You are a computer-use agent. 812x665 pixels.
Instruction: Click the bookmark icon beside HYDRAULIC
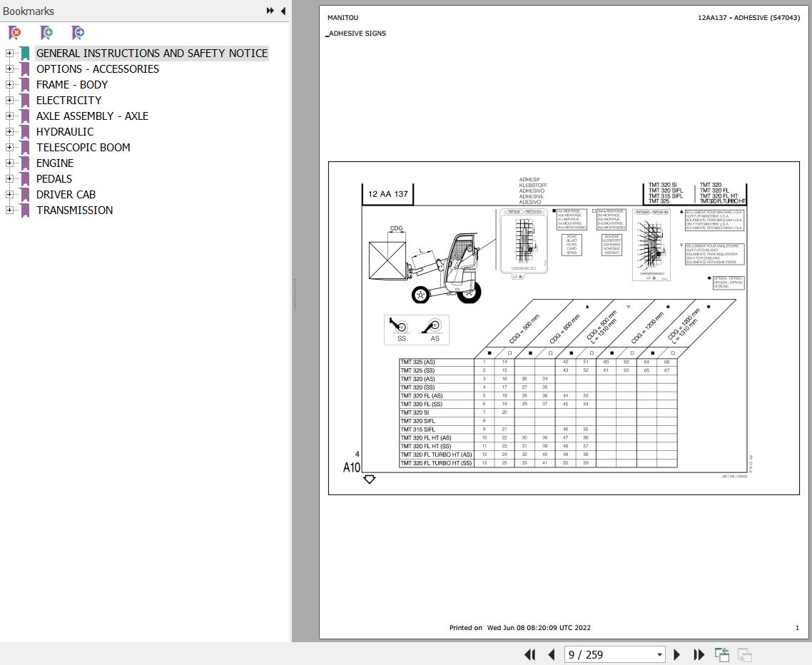pyautogui.click(x=24, y=131)
